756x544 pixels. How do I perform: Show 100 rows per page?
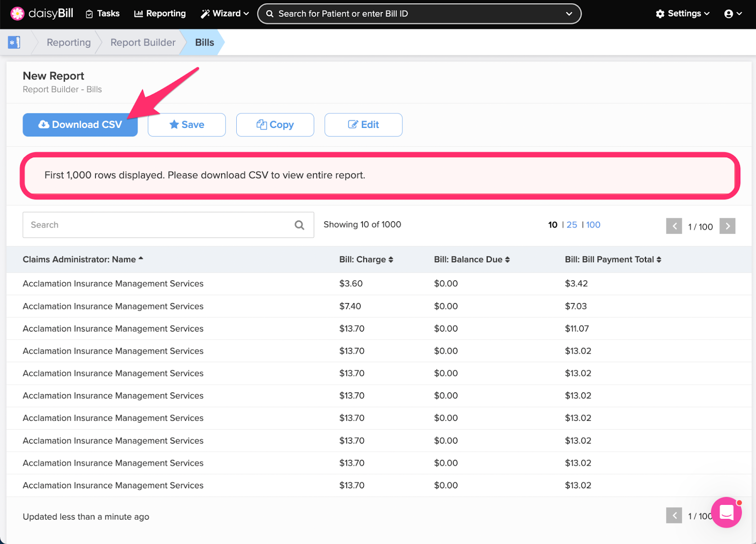(593, 225)
